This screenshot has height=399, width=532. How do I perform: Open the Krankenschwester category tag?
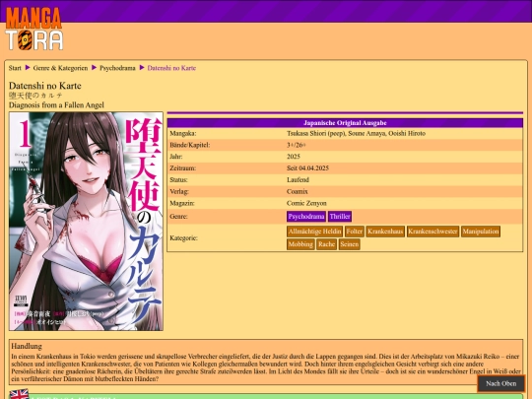(x=432, y=232)
